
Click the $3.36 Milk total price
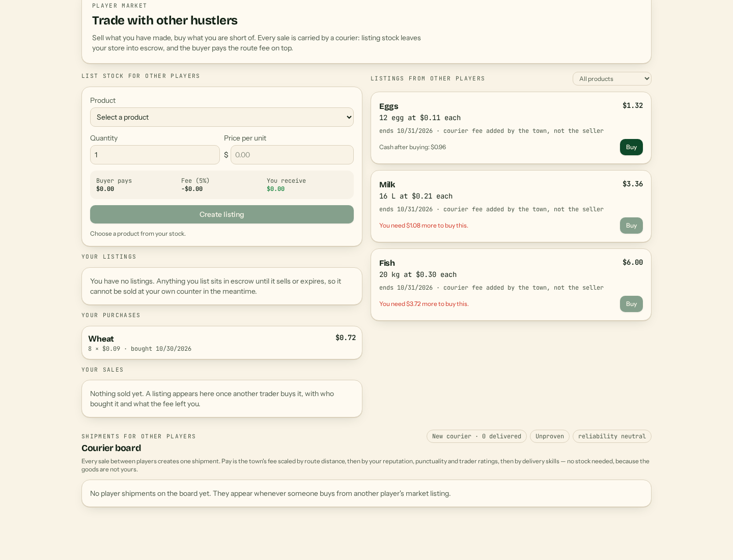click(x=633, y=184)
